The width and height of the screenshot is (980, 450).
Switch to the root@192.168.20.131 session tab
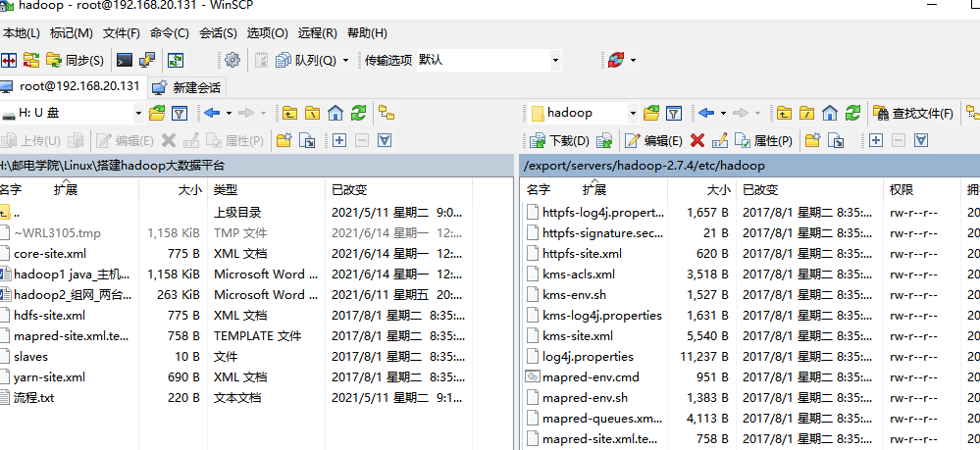point(72,86)
